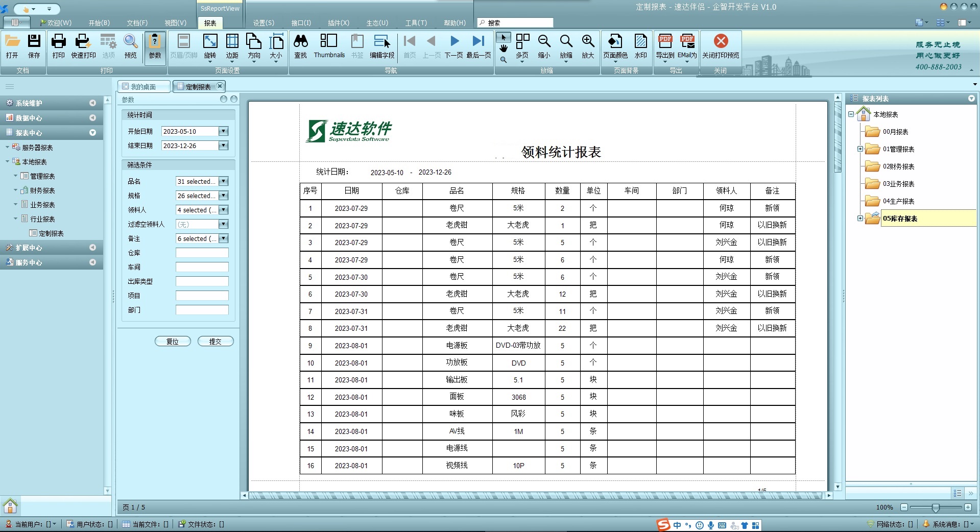Image resolution: width=980 pixels, height=532 pixels.
Task: Open 结束日期 date dropdown
Action: tap(223, 146)
